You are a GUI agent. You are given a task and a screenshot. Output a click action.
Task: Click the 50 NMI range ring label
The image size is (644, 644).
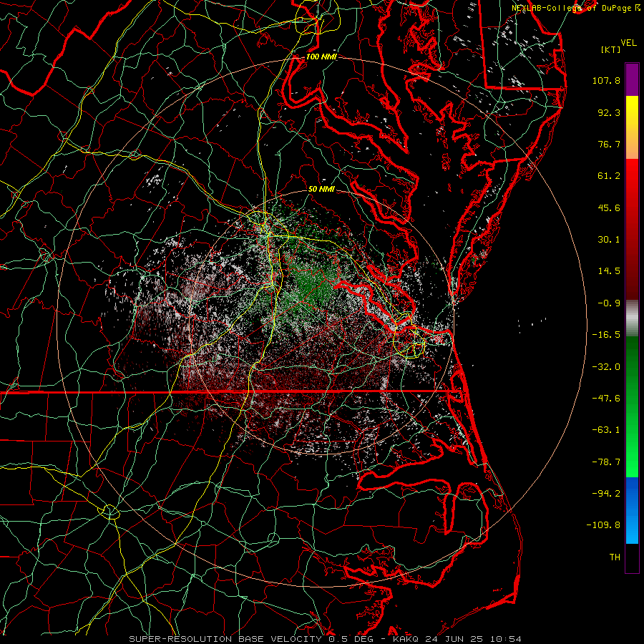tap(321, 190)
